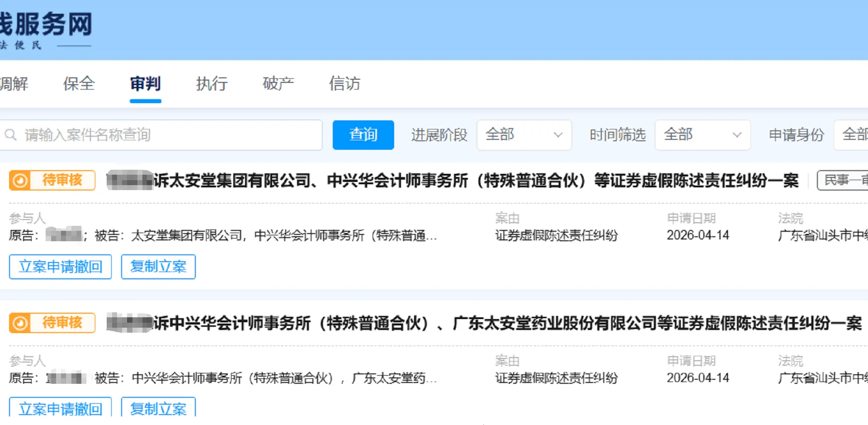Click first case's 证券虚假陈述责任纠纷 cause text
The height and width of the screenshot is (425, 868).
pyautogui.click(x=557, y=235)
